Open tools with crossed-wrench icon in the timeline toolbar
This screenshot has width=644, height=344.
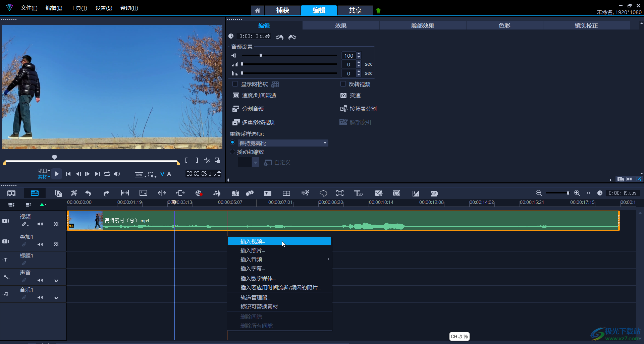pos(74,193)
